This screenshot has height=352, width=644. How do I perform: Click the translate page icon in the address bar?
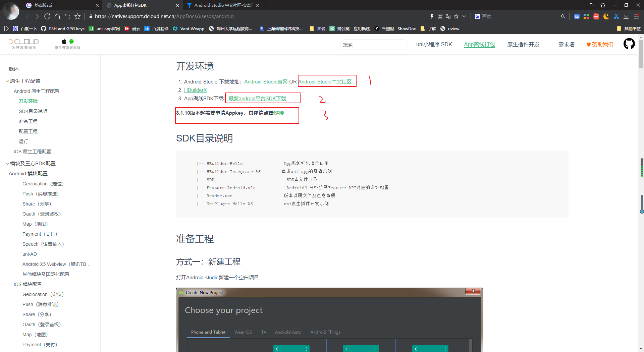tap(448, 16)
